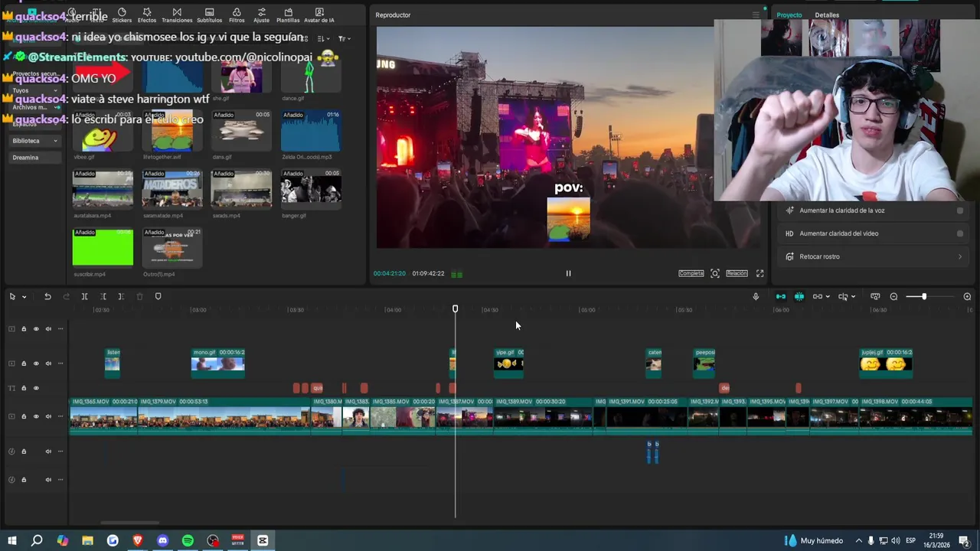This screenshot has width=980, height=551.
Task: Start voice recording with microphone icon
Action: [756, 296]
